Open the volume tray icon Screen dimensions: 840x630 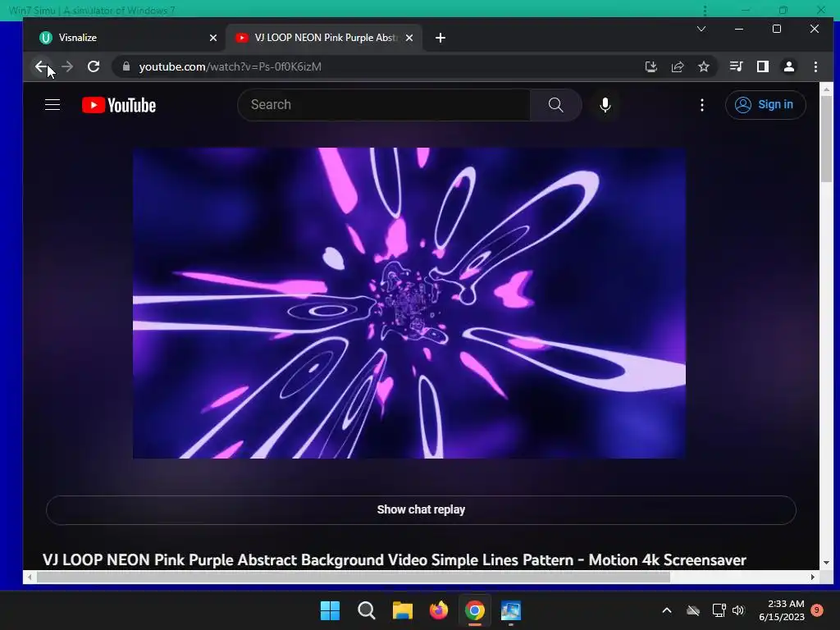pyautogui.click(x=738, y=610)
